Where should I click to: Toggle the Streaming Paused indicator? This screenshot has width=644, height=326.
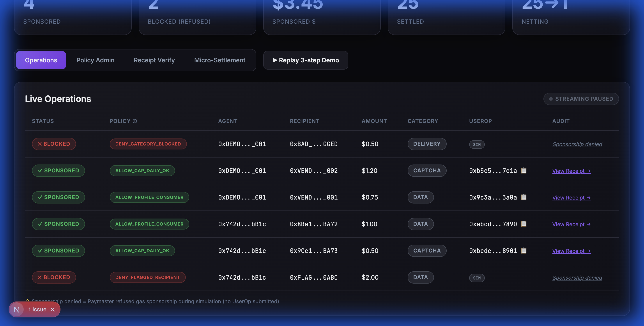(581, 99)
